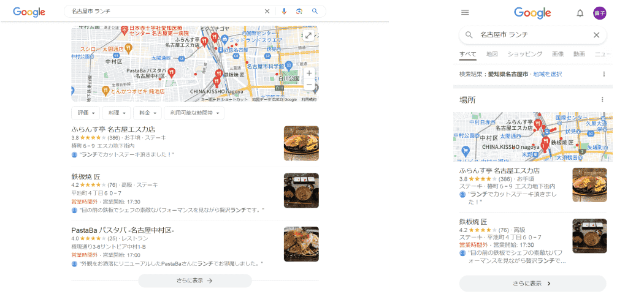Screen dimensions: 644x294
Task: Zoom out on desktop map
Action: [309, 85]
